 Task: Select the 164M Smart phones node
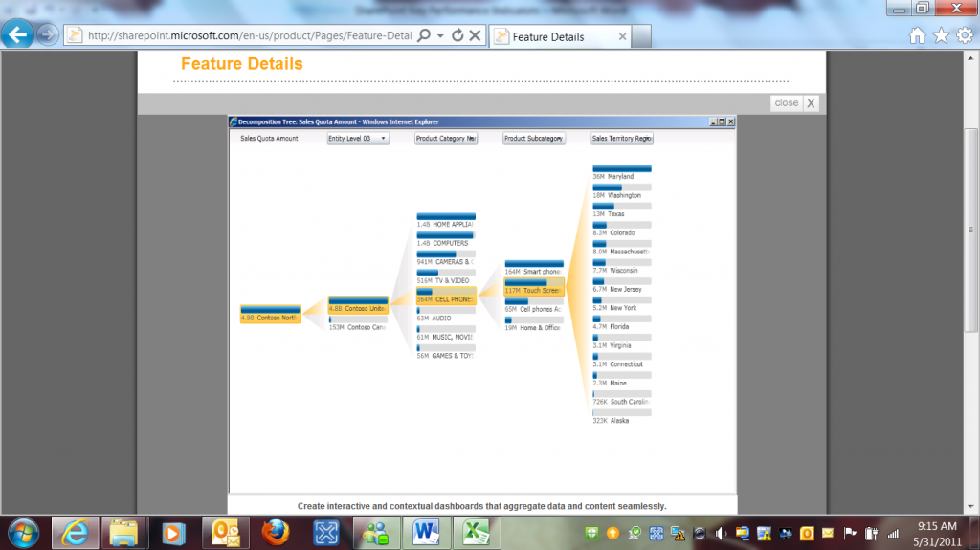(x=534, y=268)
